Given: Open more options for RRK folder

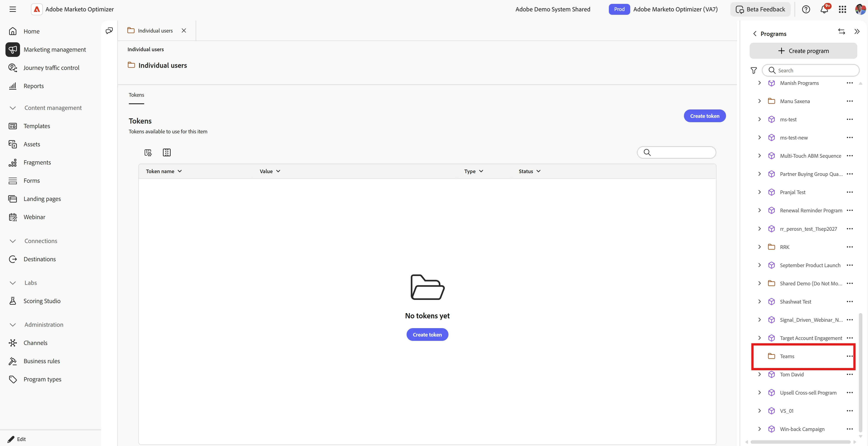Looking at the screenshot, I should (x=850, y=247).
